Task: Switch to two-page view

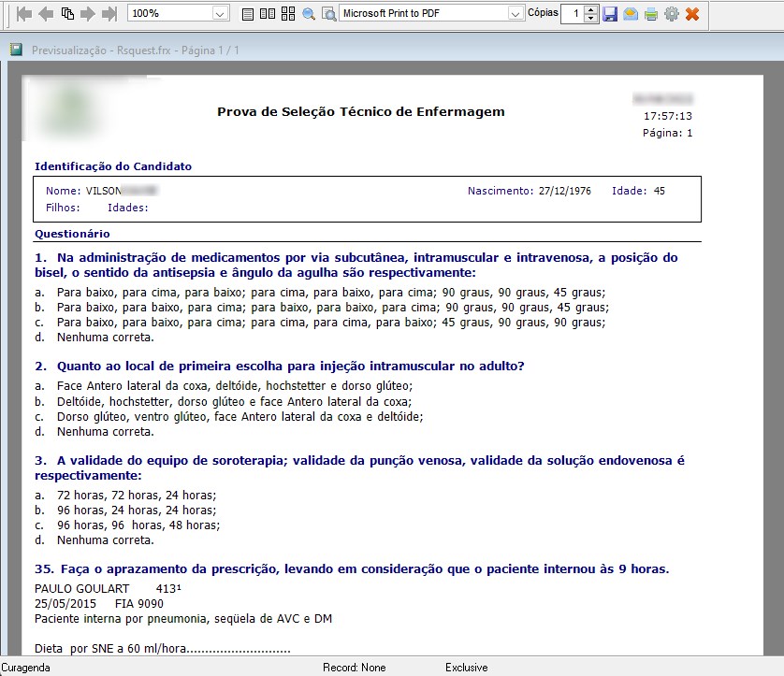Action: pyautogui.click(x=267, y=14)
